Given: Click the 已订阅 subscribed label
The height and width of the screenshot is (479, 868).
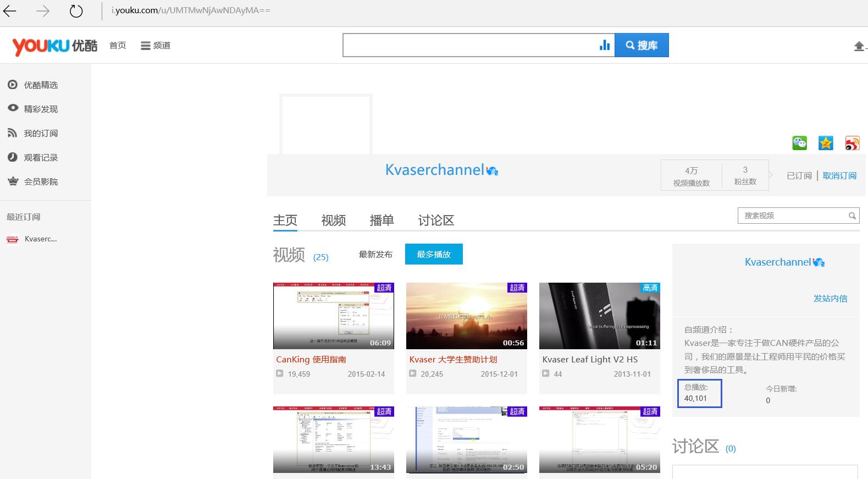Looking at the screenshot, I should 799,175.
